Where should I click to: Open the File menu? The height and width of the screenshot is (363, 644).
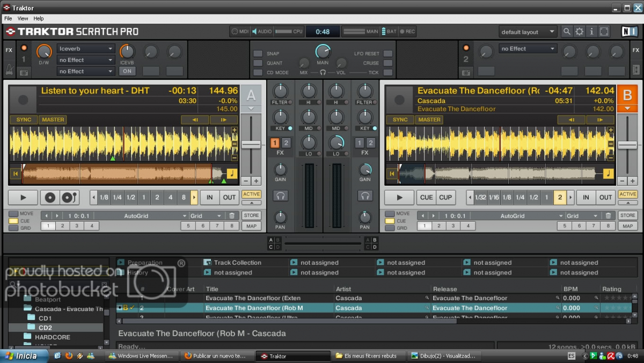coord(8,18)
